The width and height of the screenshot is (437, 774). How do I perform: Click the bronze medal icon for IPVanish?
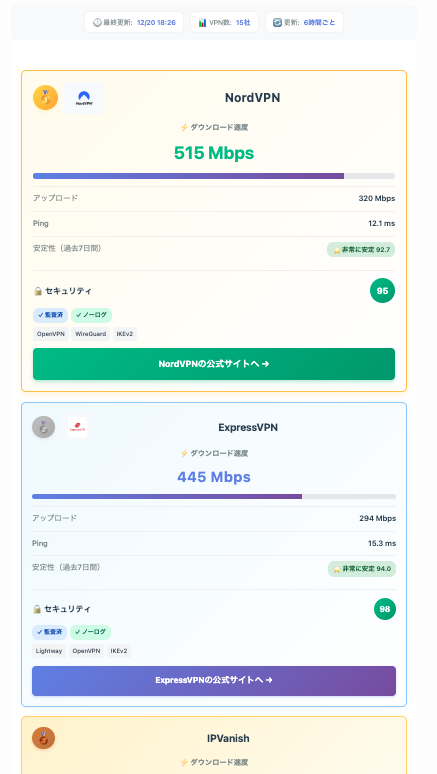(x=43, y=738)
